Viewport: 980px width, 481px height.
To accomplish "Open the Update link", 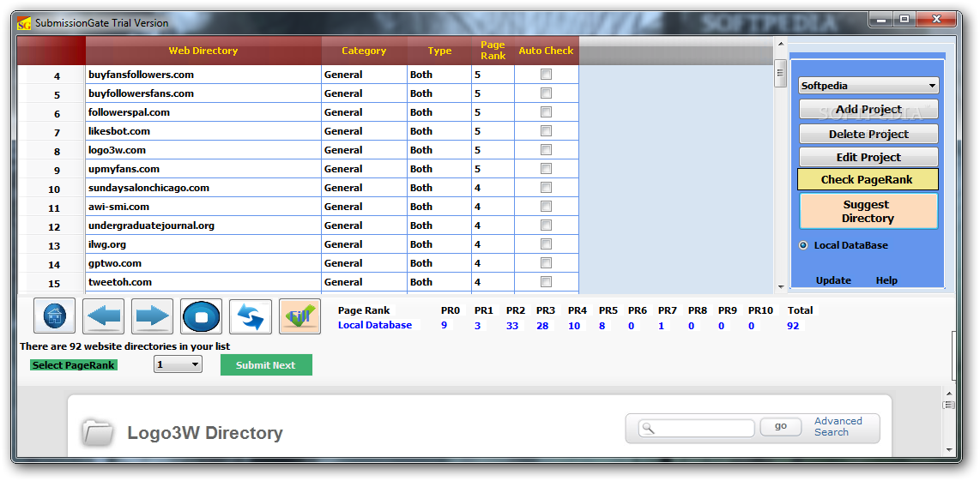I will pyautogui.click(x=833, y=280).
